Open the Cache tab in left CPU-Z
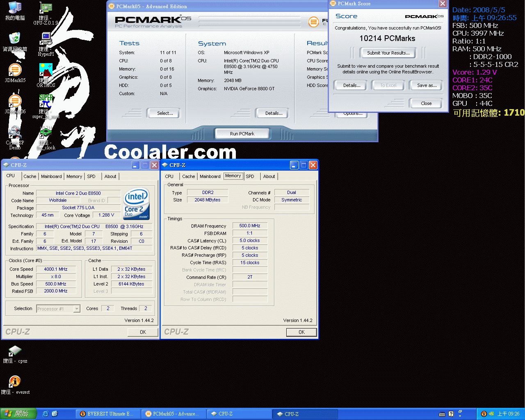 [x=30, y=176]
